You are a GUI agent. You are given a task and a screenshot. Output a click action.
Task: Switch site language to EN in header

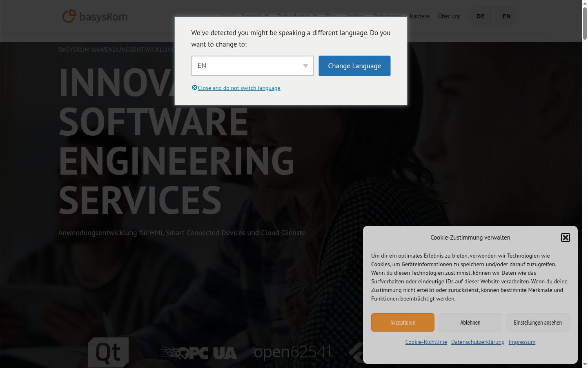pyautogui.click(x=506, y=16)
